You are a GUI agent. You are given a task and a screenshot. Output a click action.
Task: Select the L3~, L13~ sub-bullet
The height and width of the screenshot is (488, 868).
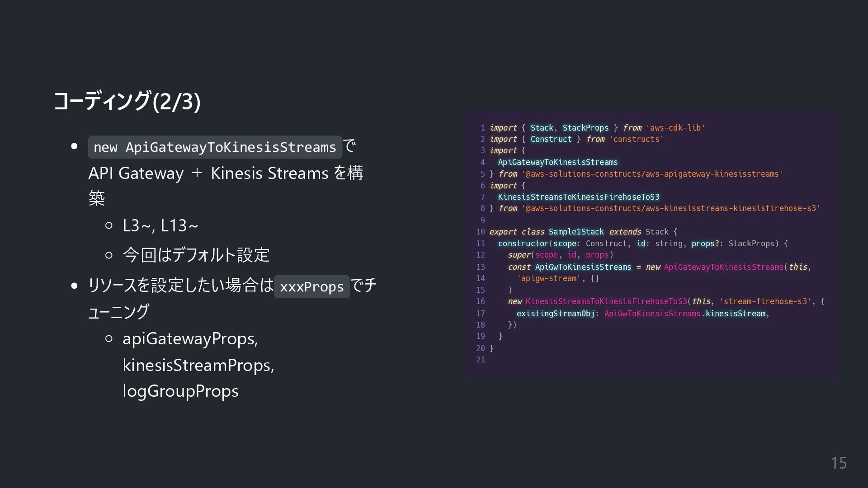(160, 225)
